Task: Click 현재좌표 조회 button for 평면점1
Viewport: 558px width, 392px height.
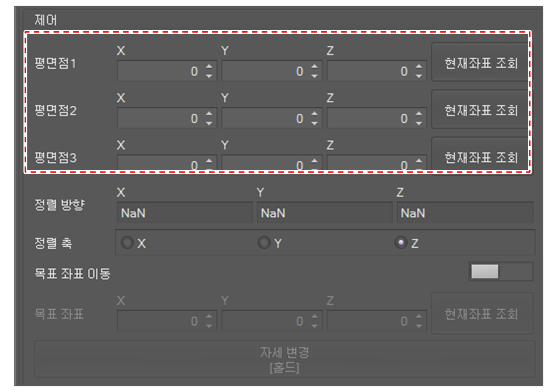Action: 480,63
